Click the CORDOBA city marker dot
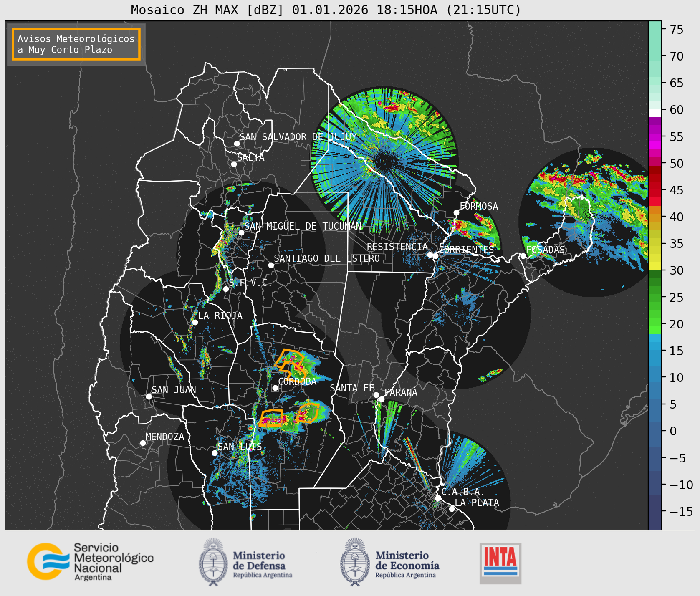 pos(275,388)
